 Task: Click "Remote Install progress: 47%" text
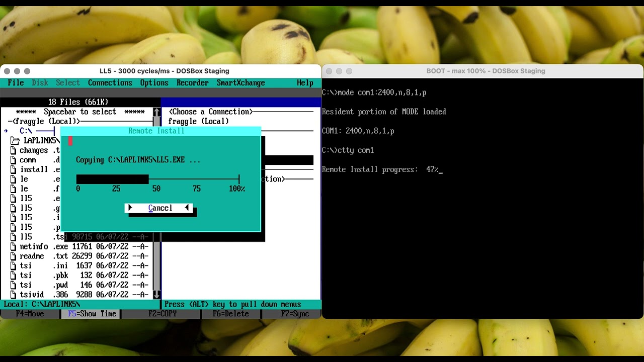pyautogui.click(x=380, y=169)
